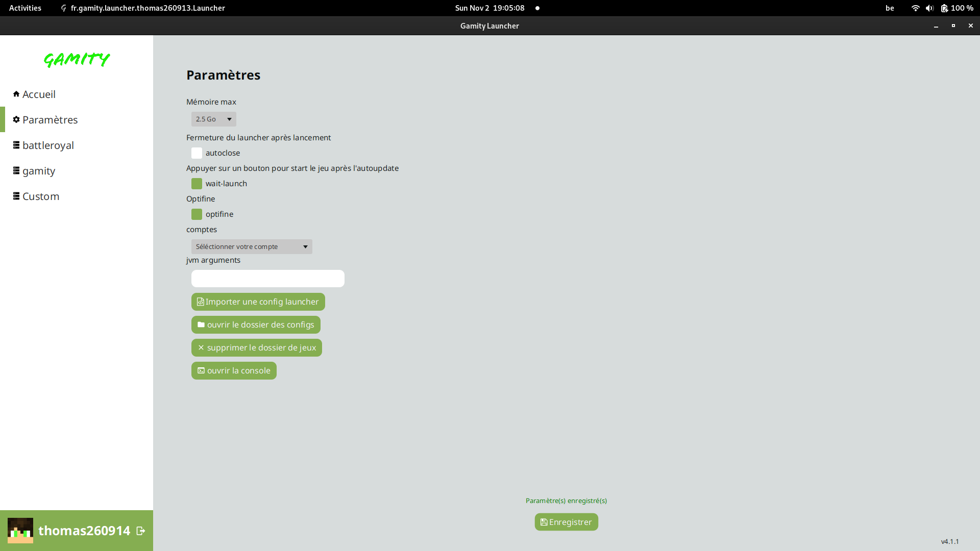Disable the wait-launch checkbox
This screenshot has height=551, width=980.
pyautogui.click(x=197, y=184)
